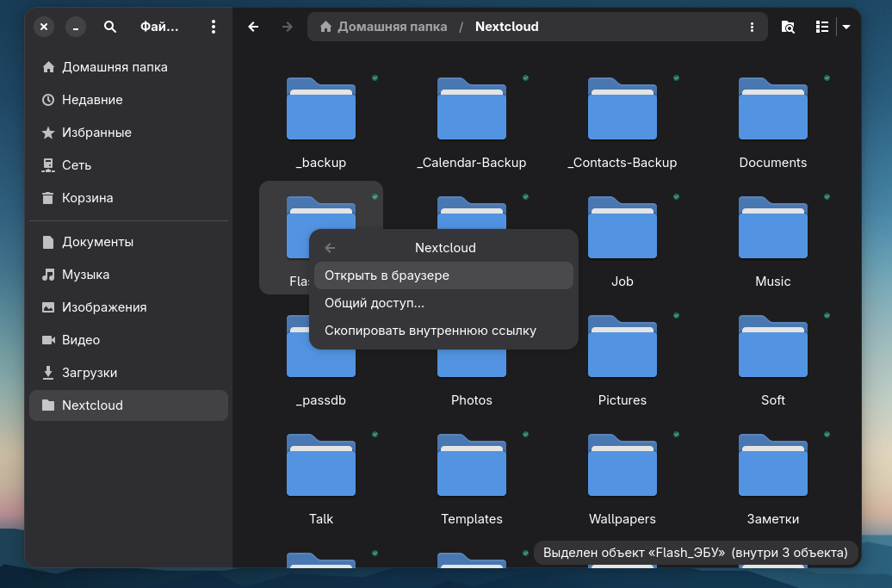Screen dimensions: 892x588
Task: Toggle the list view icon
Action: coord(822,27)
